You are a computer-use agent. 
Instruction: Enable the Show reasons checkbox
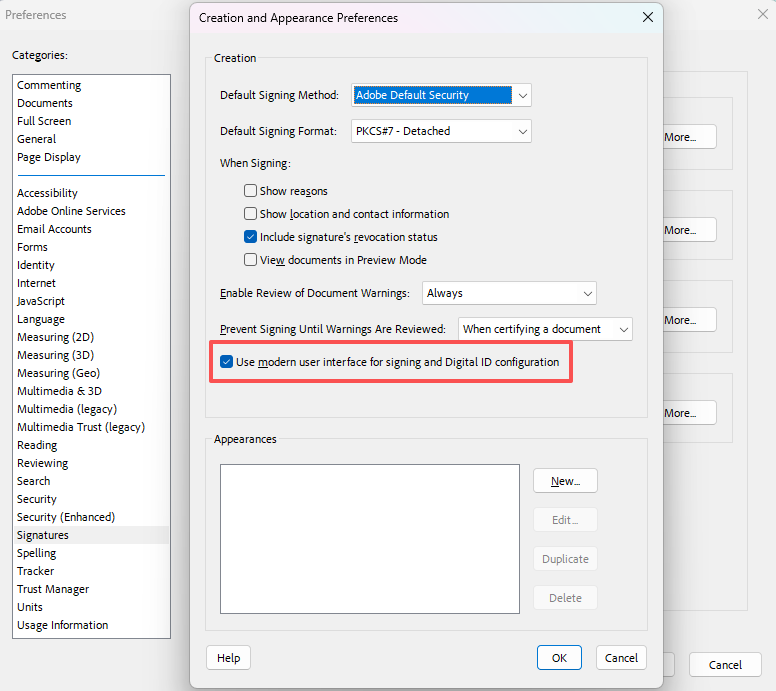point(251,191)
